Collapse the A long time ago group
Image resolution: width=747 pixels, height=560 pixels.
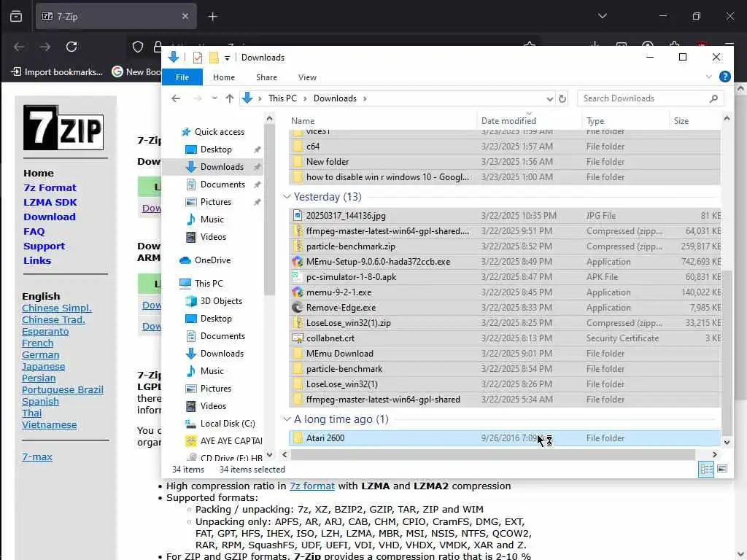coord(286,419)
